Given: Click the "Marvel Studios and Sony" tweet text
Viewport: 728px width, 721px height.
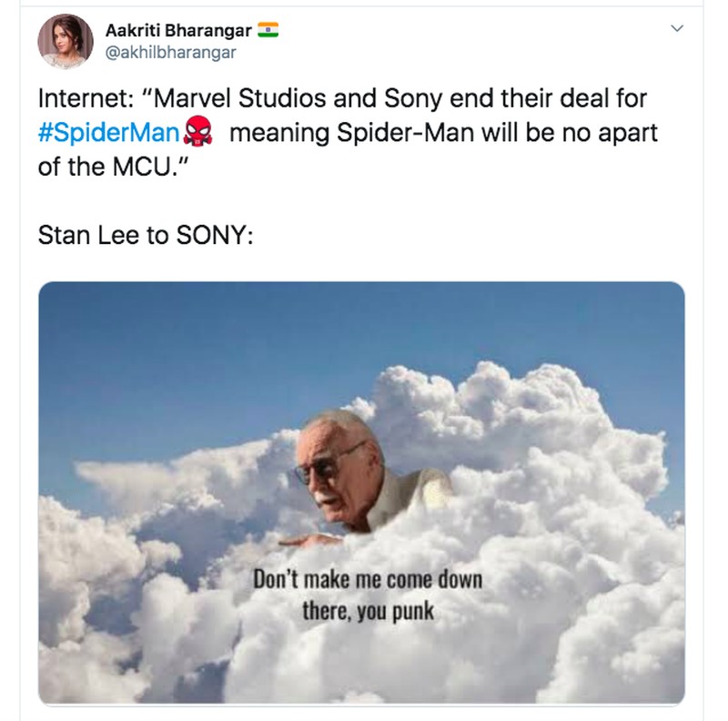Looking at the screenshot, I should coord(291,96).
